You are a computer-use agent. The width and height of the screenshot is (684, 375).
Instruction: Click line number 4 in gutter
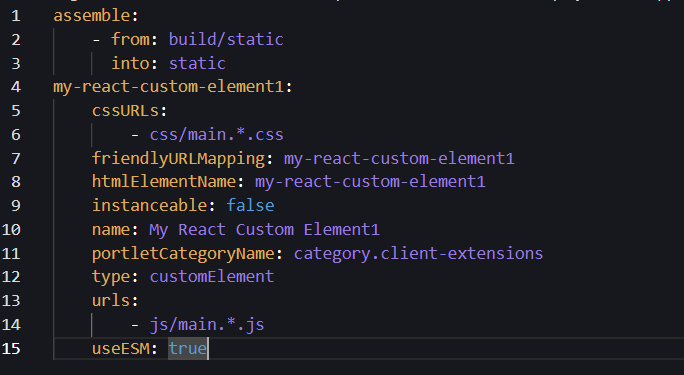[16, 87]
